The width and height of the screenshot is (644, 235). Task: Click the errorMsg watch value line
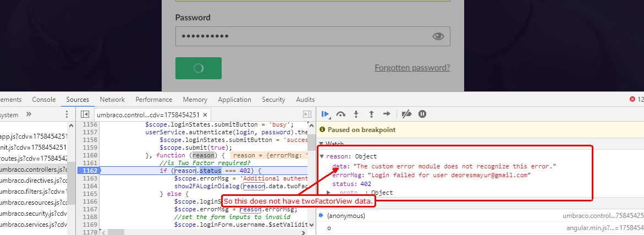pyautogui.click(x=432, y=175)
